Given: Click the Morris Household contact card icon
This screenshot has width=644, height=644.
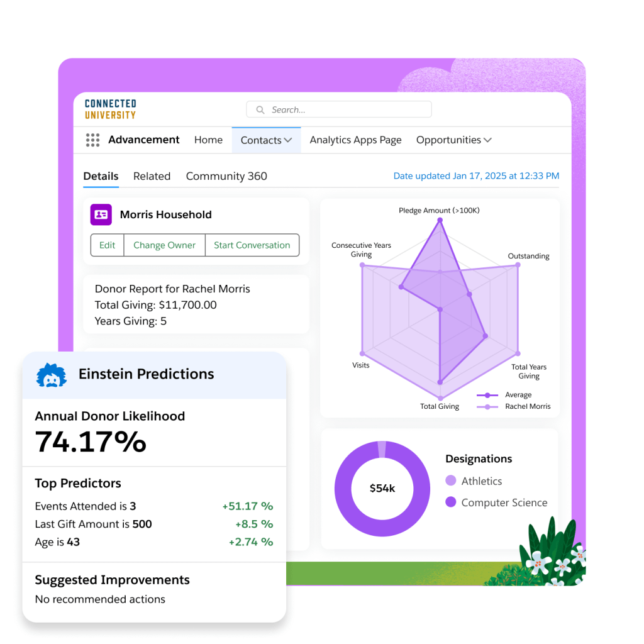Looking at the screenshot, I should [101, 214].
